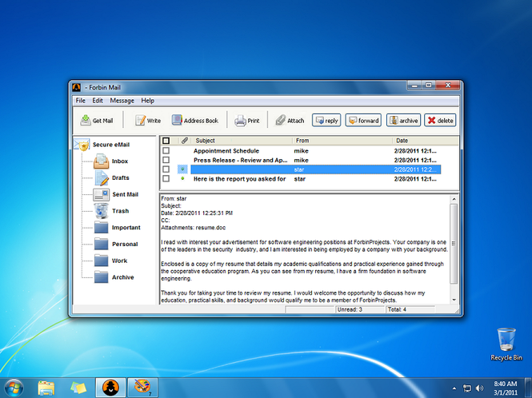Click the taskbar clock showing 8:40 AM
The width and height of the screenshot is (532, 398).
point(506,388)
